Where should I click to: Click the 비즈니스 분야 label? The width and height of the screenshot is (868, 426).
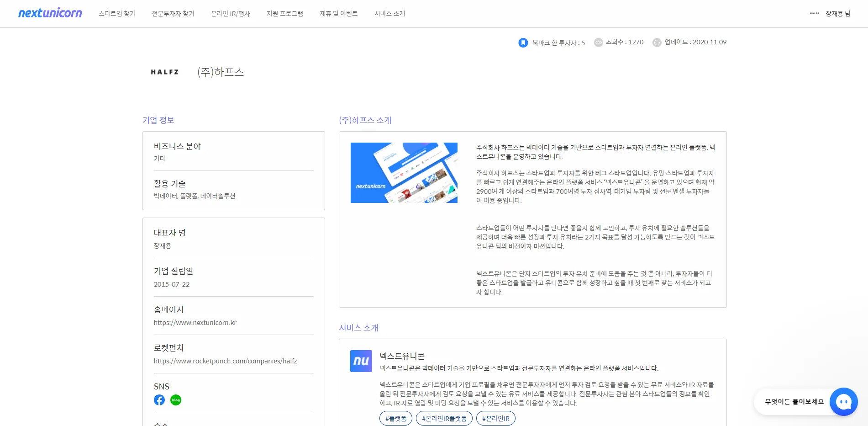(178, 146)
